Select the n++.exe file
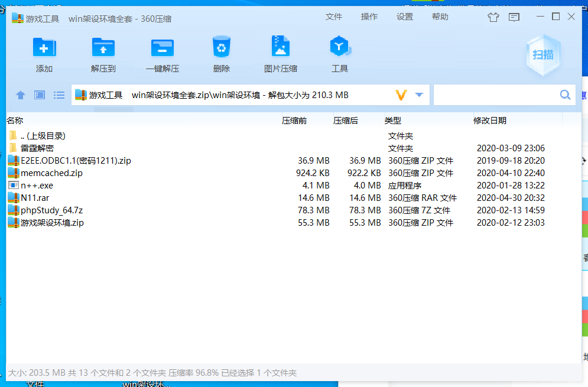Image resolution: width=588 pixels, height=387 pixels. coord(294,186)
